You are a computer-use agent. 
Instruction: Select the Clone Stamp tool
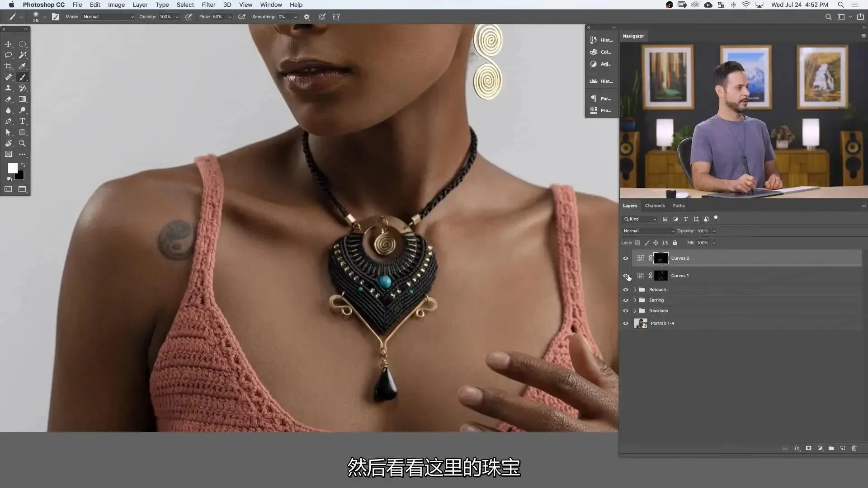pyautogui.click(x=8, y=89)
